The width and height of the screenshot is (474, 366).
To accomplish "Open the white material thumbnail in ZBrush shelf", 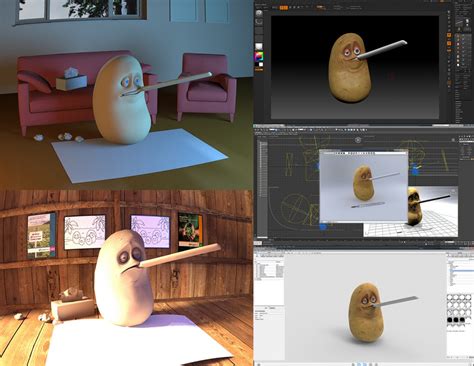I will (259, 46).
